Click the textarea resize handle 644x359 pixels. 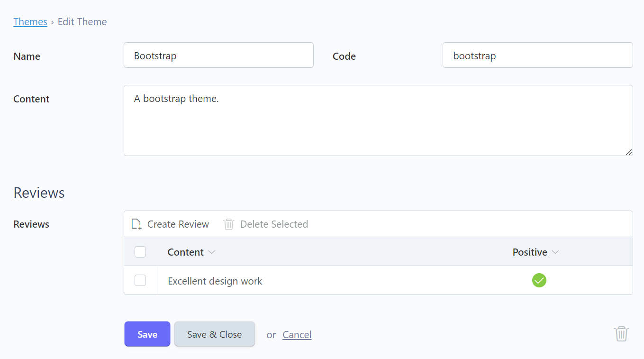tap(629, 152)
